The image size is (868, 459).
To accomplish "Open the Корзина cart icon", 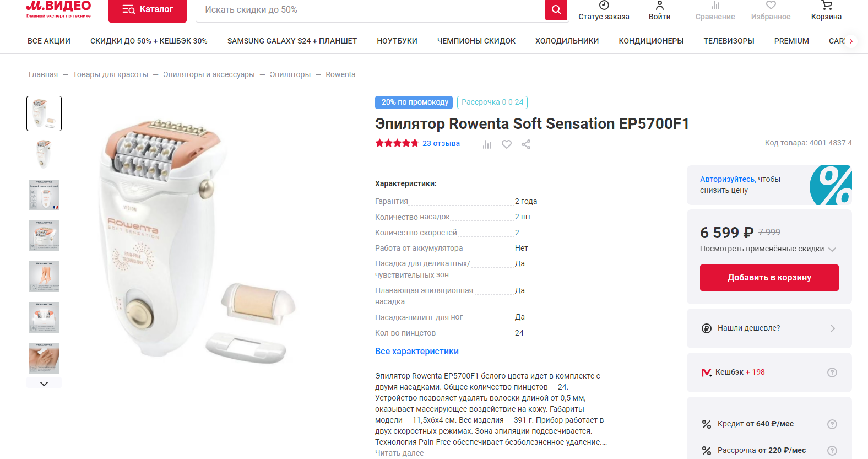I will coord(826,5).
